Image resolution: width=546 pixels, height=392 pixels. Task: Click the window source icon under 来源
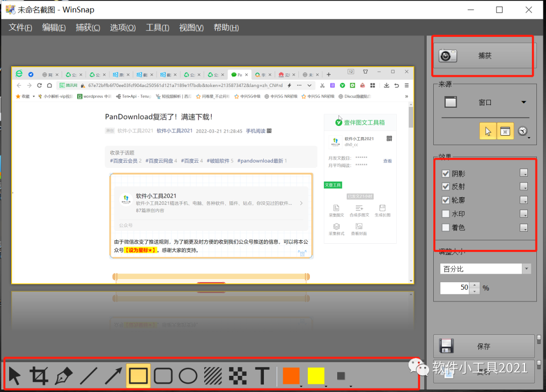click(450, 102)
